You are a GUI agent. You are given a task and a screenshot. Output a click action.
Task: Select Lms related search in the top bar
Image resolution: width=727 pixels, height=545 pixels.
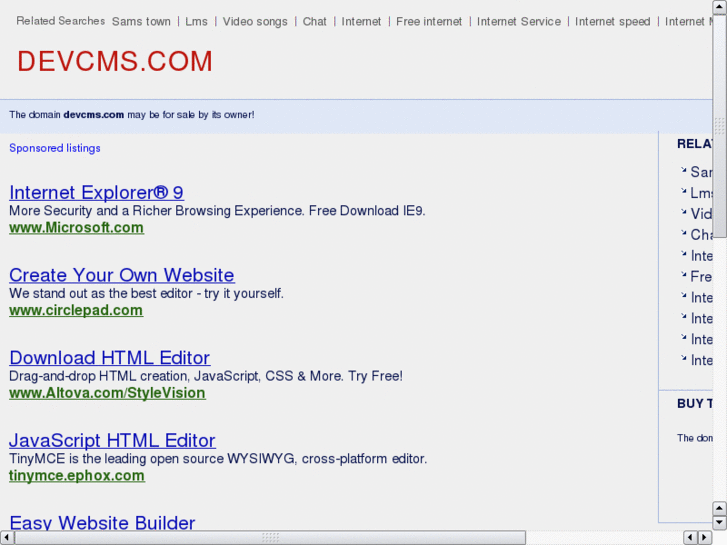coord(197,21)
